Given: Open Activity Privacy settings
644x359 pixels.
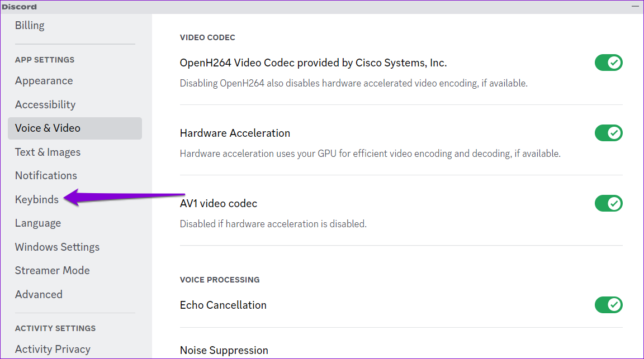Looking at the screenshot, I should (x=53, y=349).
